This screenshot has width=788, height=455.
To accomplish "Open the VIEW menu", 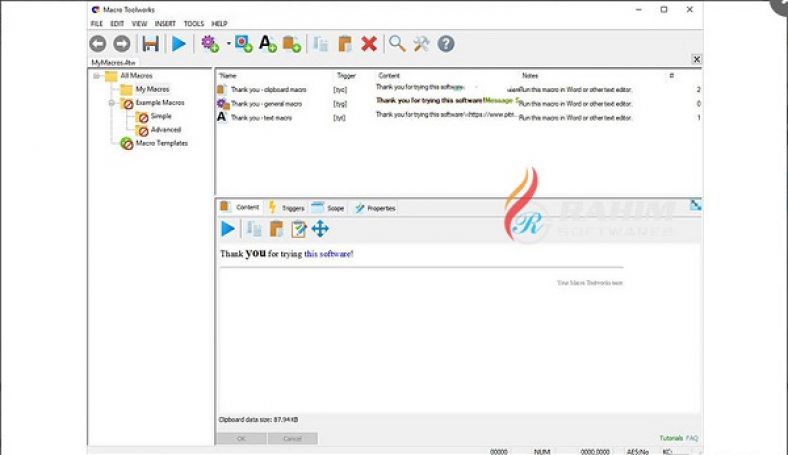I will pyautogui.click(x=139, y=24).
